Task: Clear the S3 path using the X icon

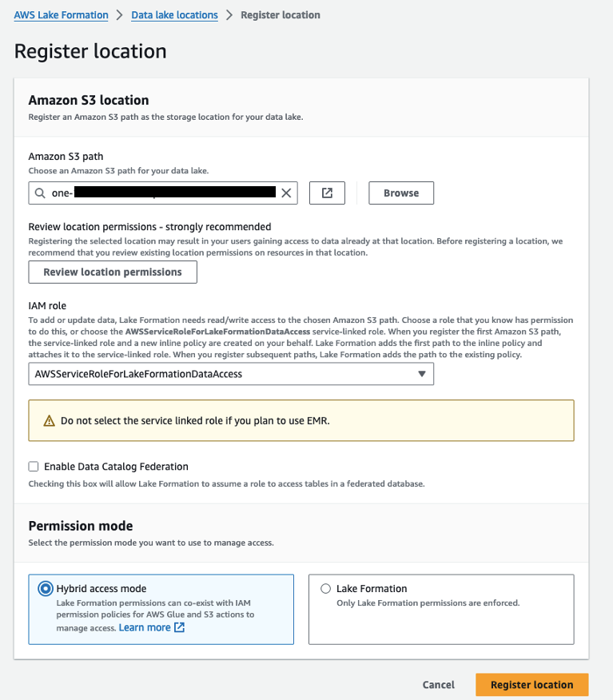Action: pyautogui.click(x=286, y=193)
